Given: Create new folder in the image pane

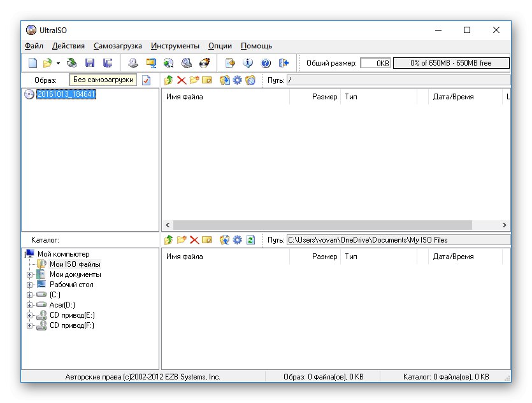Looking at the screenshot, I should [194, 80].
